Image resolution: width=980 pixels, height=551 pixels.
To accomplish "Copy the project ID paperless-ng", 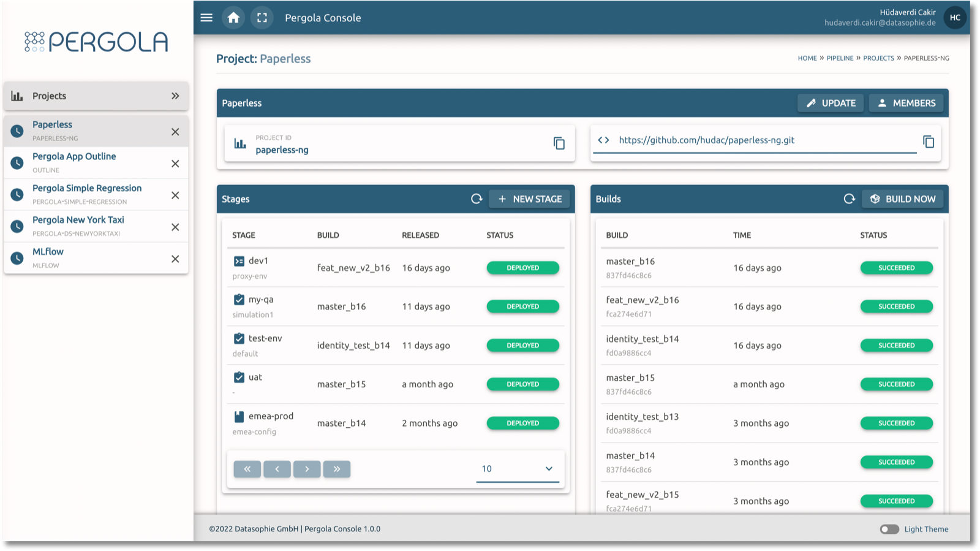I will 559,143.
